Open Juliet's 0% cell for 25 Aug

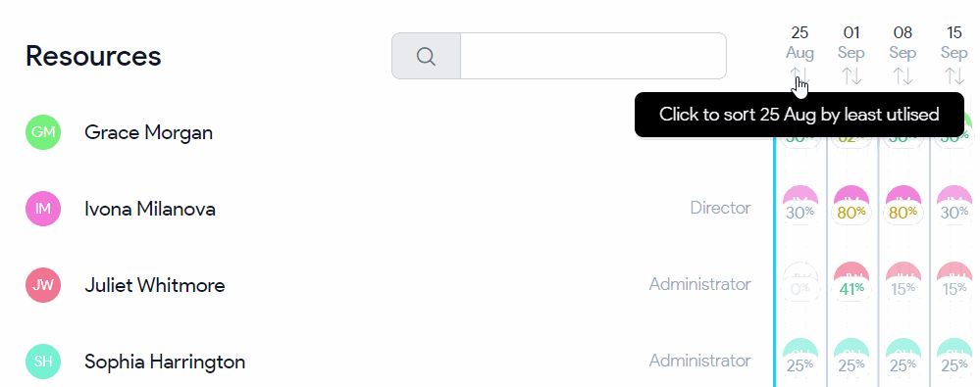[800, 281]
